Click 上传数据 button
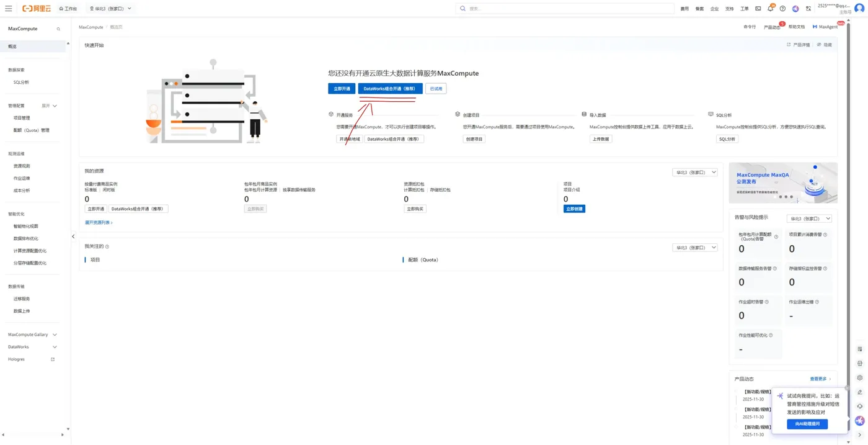 601,139
